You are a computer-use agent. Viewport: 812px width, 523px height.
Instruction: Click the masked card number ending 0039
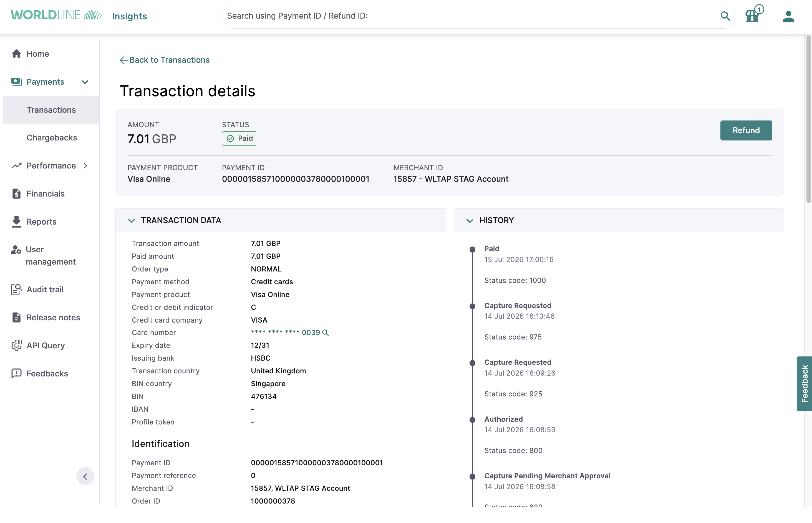coord(285,333)
